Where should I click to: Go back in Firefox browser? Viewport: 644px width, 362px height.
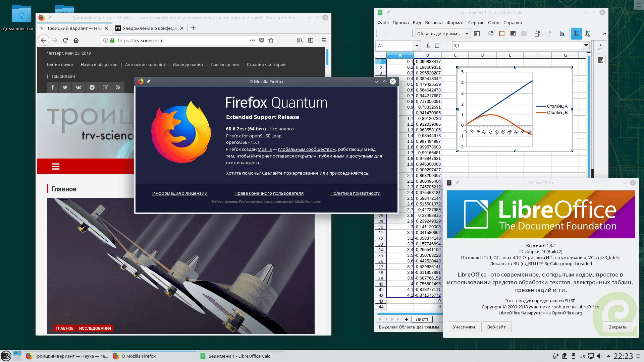point(44,40)
